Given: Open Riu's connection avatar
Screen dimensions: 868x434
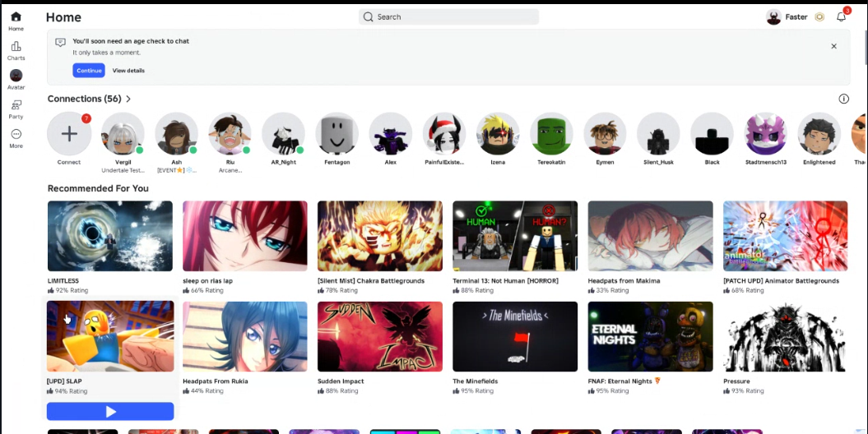Looking at the screenshot, I should pos(230,134).
